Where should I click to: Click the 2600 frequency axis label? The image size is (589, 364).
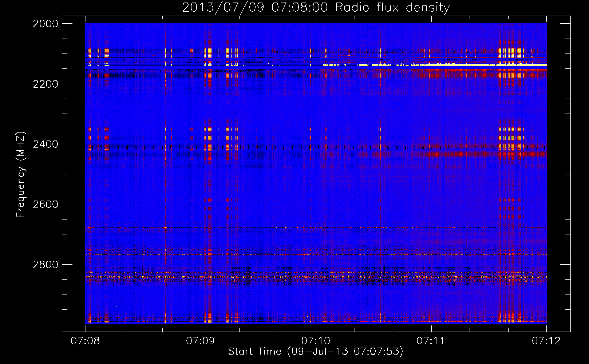(46, 204)
